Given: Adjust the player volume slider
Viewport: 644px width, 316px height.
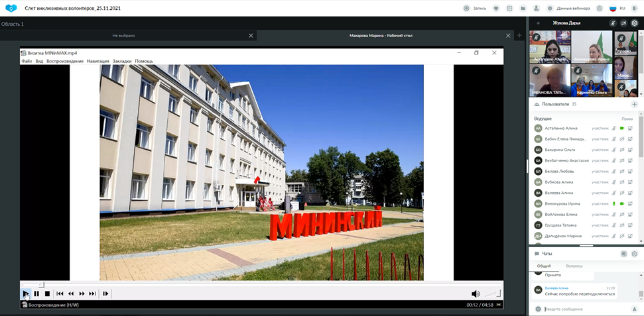Looking at the screenshot, I should coord(493,293).
